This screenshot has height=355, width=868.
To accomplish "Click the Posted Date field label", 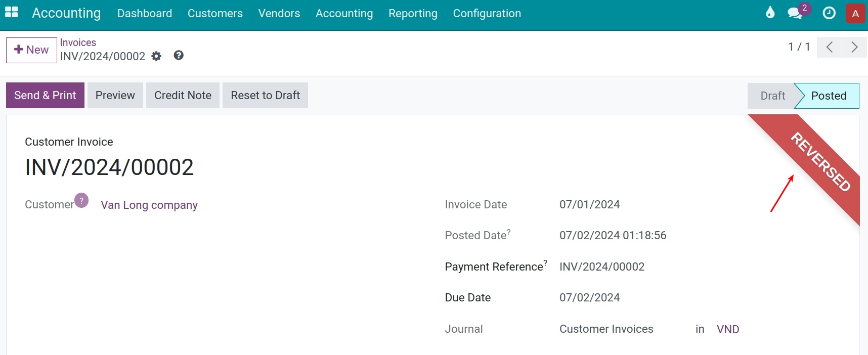I will point(475,235).
